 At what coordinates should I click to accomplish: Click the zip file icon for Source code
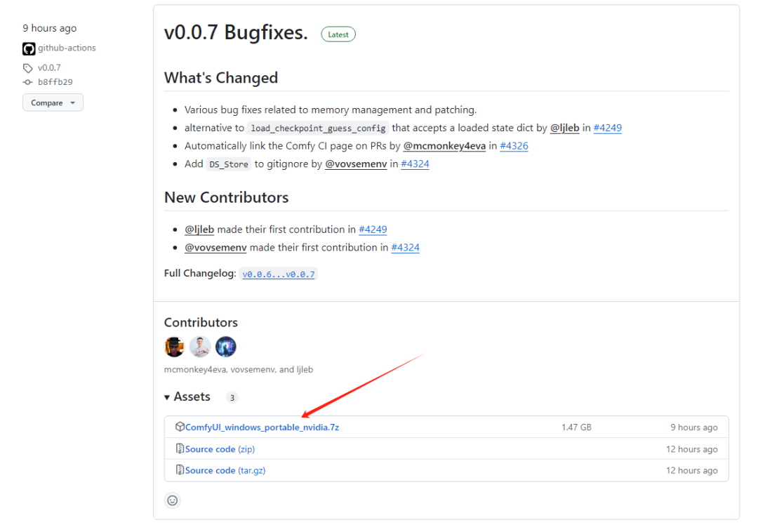coord(180,448)
